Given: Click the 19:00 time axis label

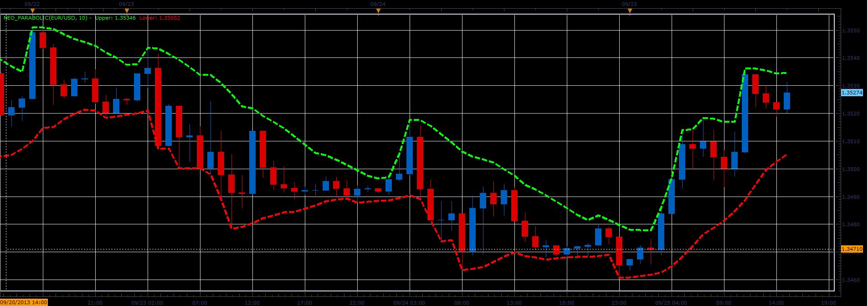Looking at the screenshot, I should pyautogui.click(x=828, y=303).
